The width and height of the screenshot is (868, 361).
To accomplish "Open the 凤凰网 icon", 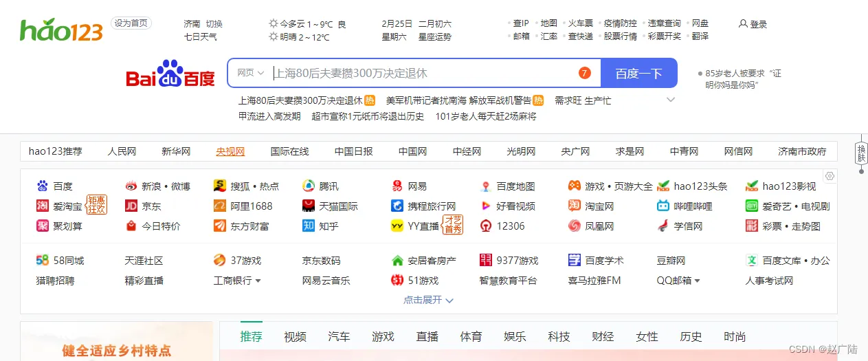I will 575,226.
